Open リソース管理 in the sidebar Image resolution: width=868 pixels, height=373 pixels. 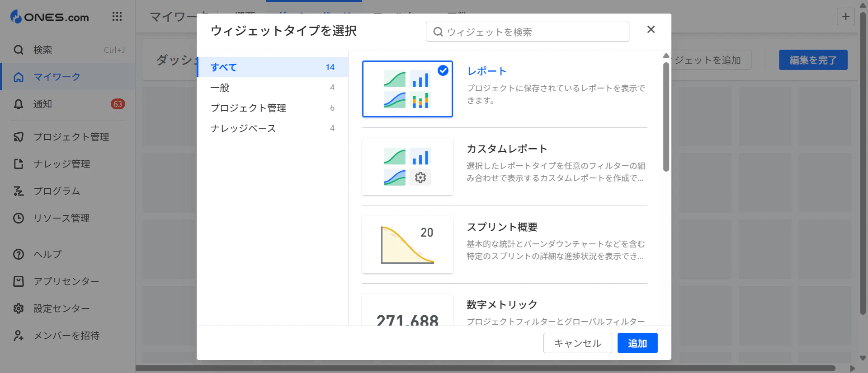(x=68, y=218)
